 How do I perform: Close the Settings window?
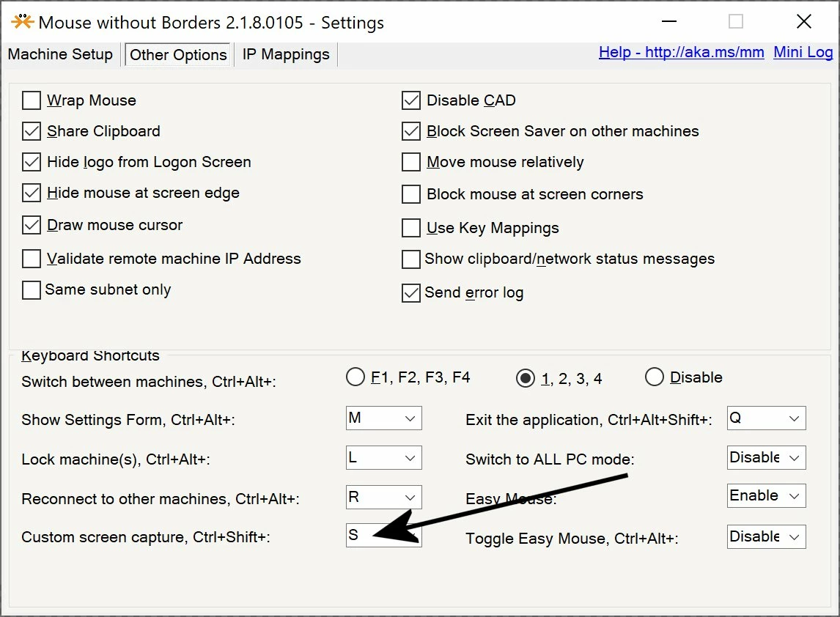click(803, 22)
